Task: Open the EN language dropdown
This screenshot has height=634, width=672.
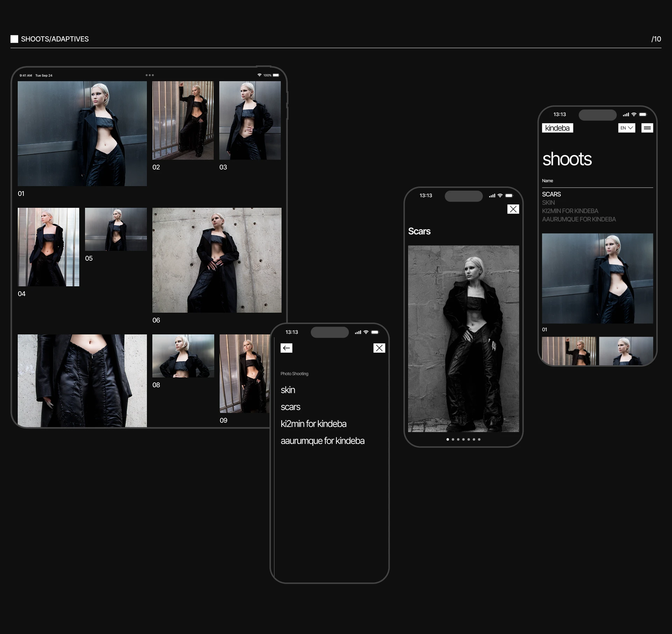Action: [x=626, y=128]
